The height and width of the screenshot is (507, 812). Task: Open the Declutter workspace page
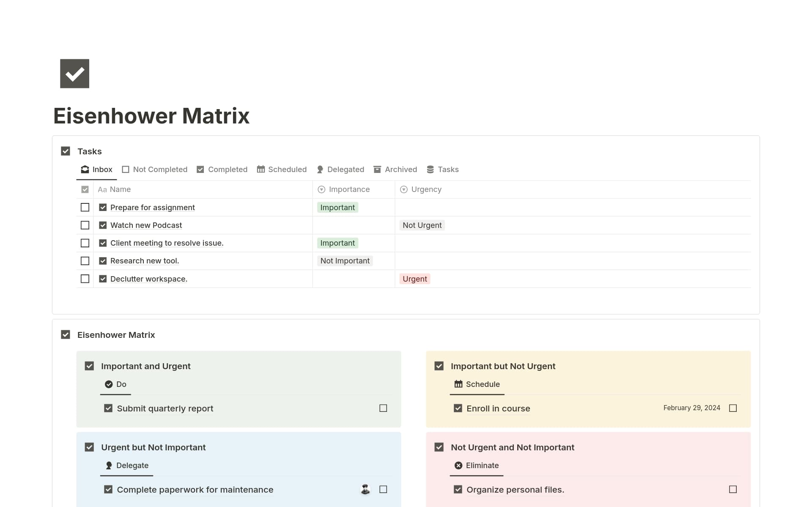pyautogui.click(x=149, y=279)
